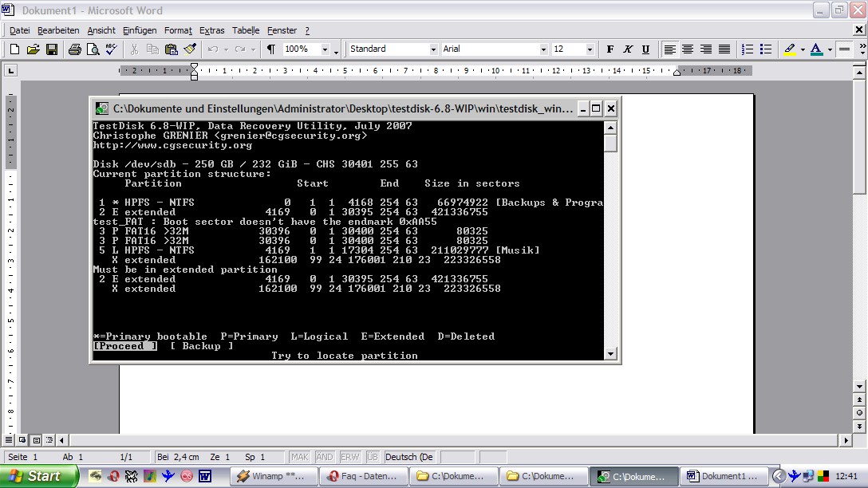
Task: Expand the Redo history dropdown arrow
Action: click(x=253, y=49)
